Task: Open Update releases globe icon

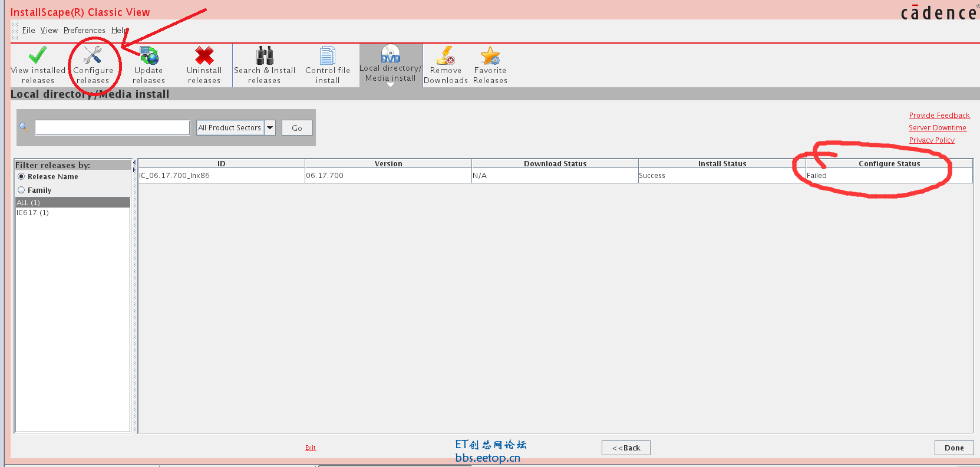Action: click(x=149, y=55)
